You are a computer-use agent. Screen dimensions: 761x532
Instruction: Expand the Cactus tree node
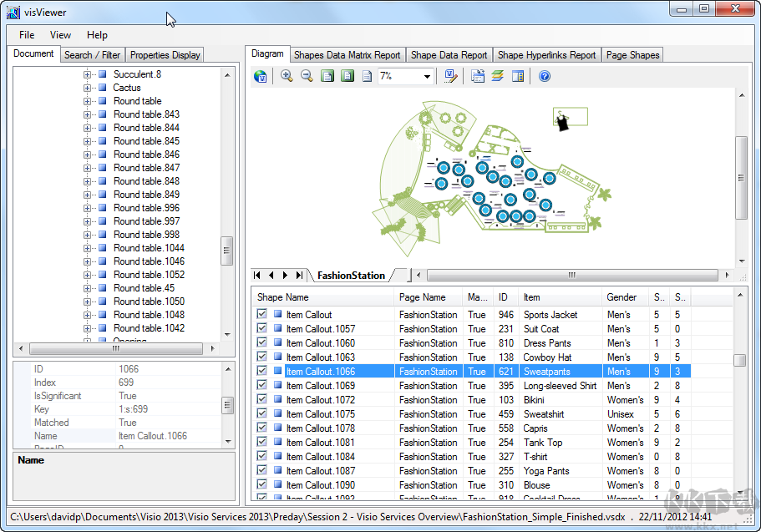tap(87, 87)
